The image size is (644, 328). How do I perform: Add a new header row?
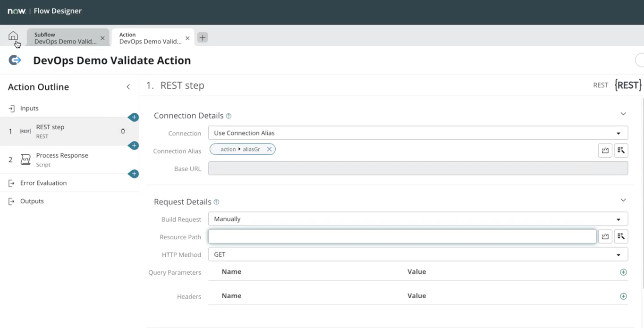(623, 296)
